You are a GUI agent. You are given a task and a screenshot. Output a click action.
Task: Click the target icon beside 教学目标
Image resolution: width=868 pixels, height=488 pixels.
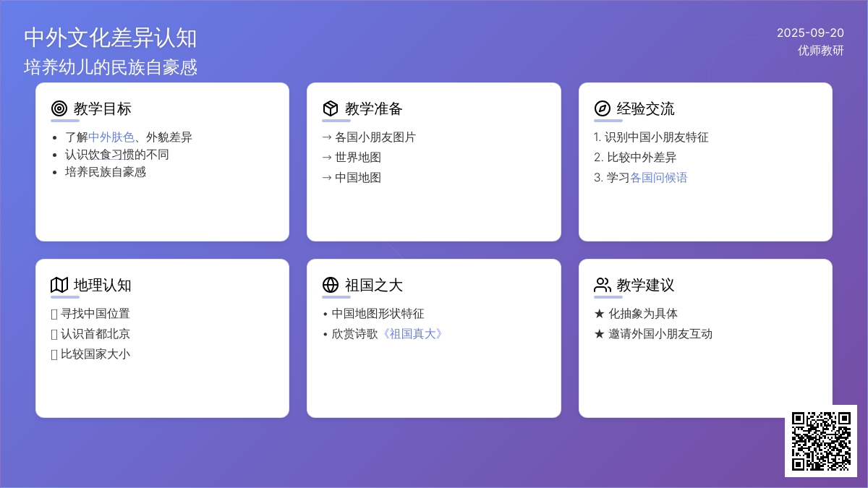[x=59, y=108]
